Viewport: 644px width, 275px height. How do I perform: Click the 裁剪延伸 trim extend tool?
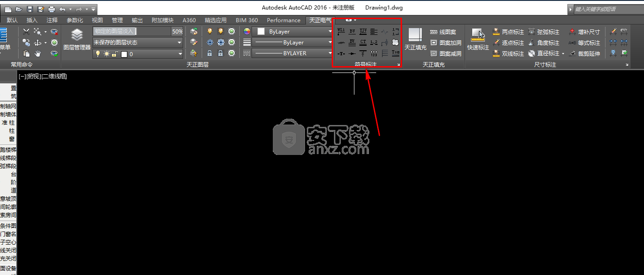click(x=584, y=54)
